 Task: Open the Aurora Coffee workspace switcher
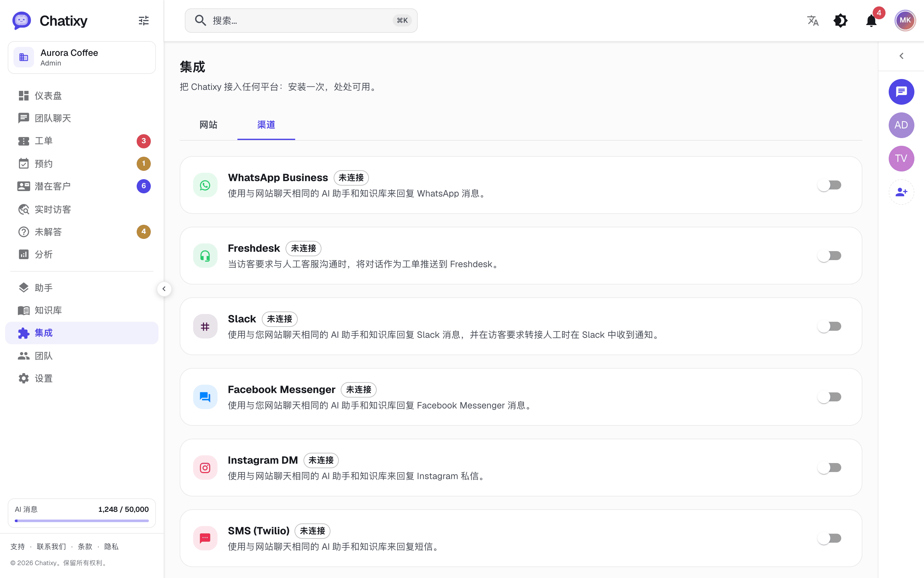tap(82, 57)
